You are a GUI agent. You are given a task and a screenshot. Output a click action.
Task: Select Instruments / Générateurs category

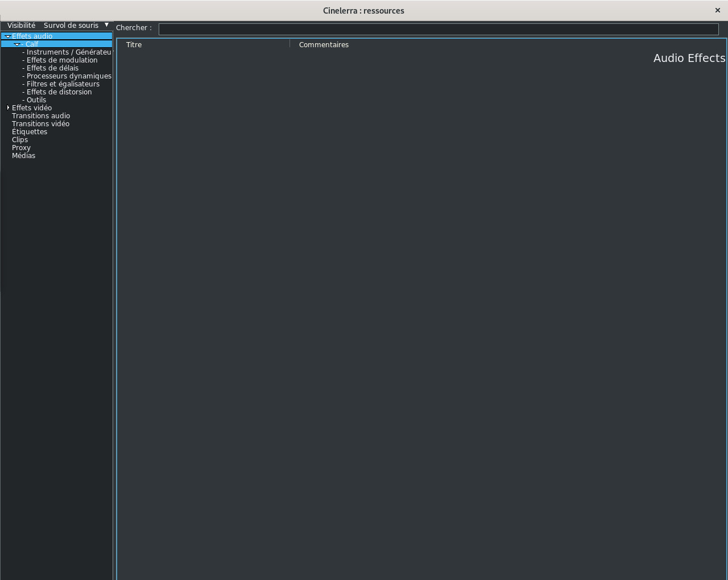[x=68, y=52]
